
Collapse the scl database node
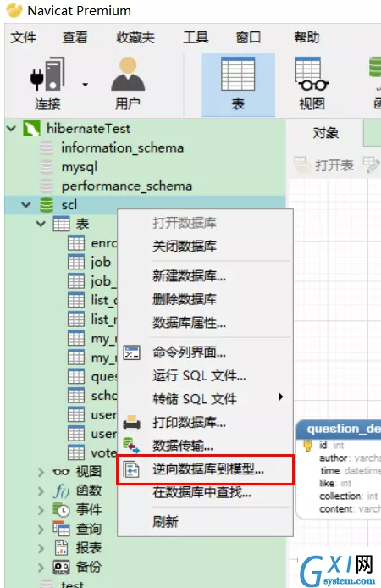click(25, 205)
